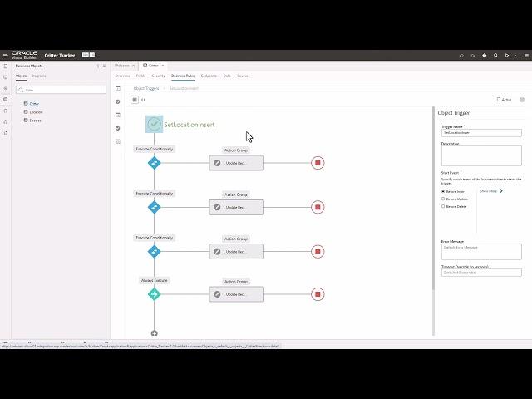Click the Redo icon in header
The height and width of the screenshot is (399, 532).
tap(473, 56)
